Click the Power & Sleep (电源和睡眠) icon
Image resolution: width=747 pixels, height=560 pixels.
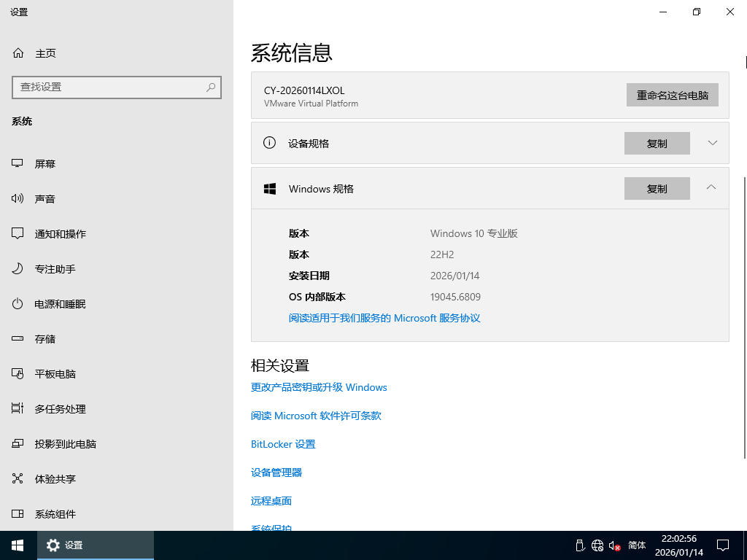pyautogui.click(x=18, y=304)
